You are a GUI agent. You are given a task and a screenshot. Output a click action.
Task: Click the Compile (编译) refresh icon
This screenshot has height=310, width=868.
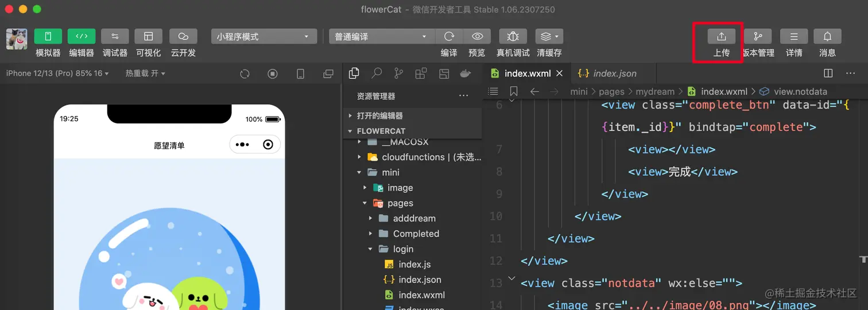[x=449, y=36]
